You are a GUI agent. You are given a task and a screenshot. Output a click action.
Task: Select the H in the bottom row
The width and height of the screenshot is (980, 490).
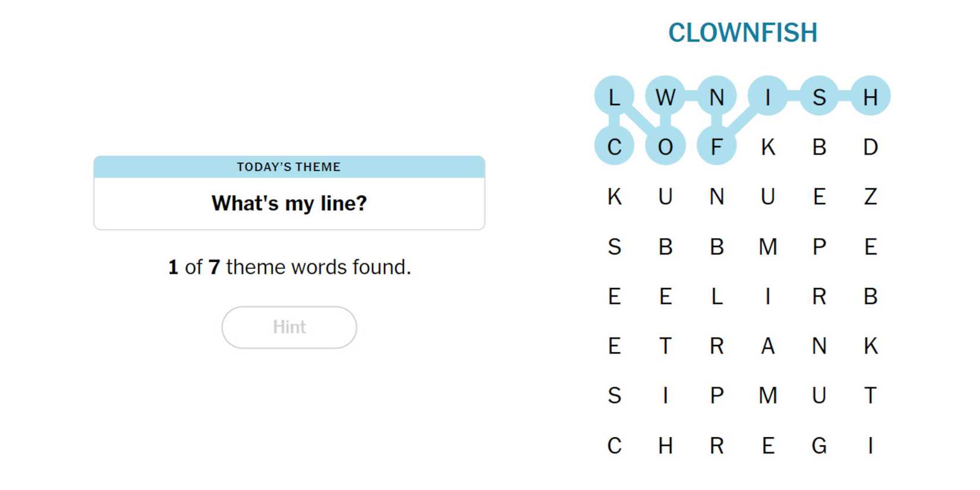click(665, 445)
